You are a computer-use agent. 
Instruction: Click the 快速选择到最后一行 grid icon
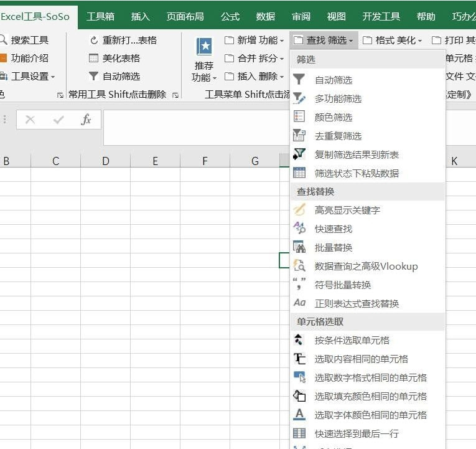pyautogui.click(x=299, y=433)
